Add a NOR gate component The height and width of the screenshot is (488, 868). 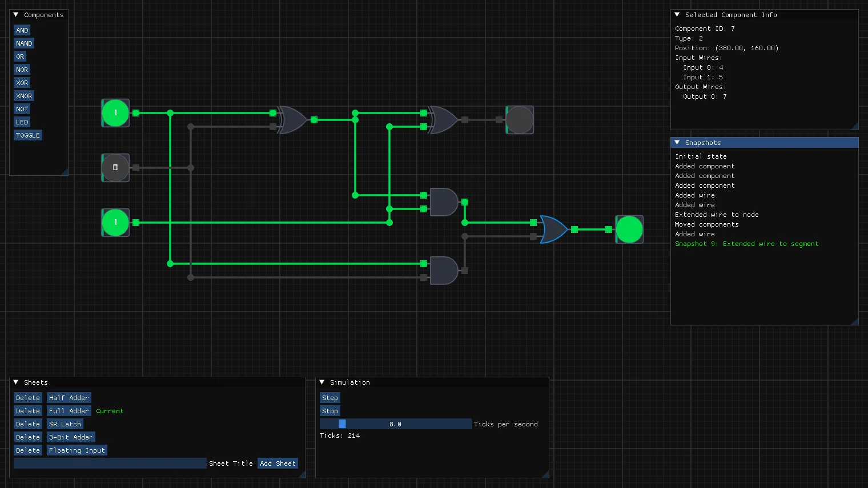click(x=22, y=70)
